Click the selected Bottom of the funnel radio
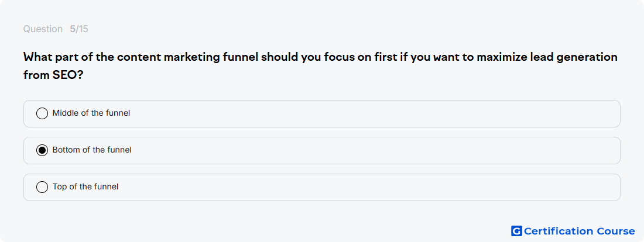644x242 pixels. pos(42,150)
